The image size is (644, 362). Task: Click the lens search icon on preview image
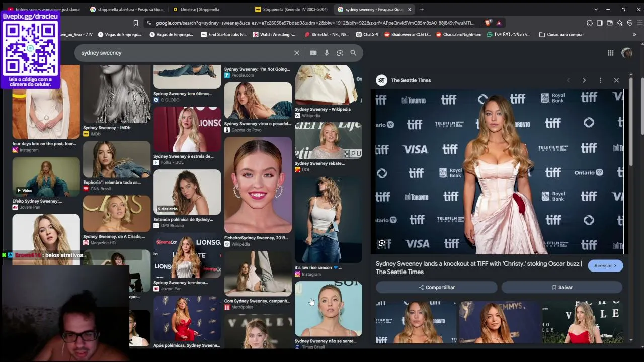[382, 244]
